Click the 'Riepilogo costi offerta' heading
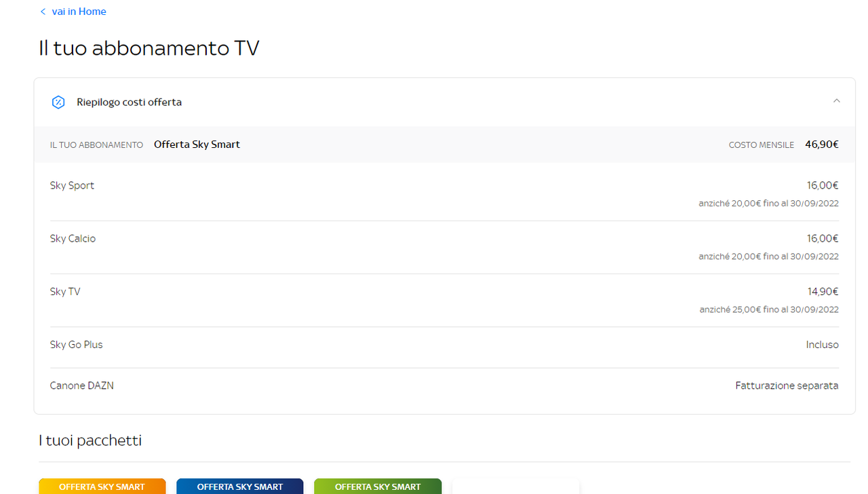The width and height of the screenshot is (868, 494). 129,102
